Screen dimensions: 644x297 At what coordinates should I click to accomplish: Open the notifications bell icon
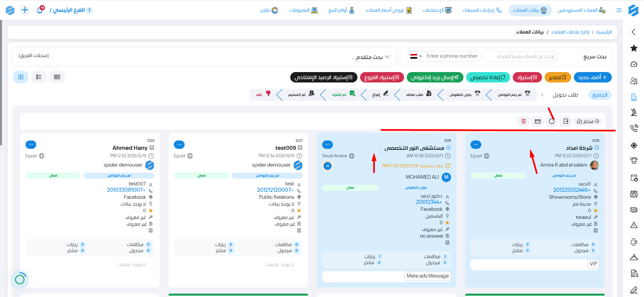40,10
